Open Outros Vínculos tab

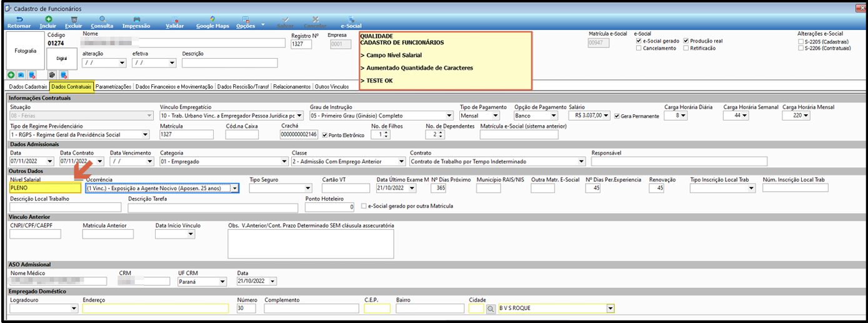332,86
